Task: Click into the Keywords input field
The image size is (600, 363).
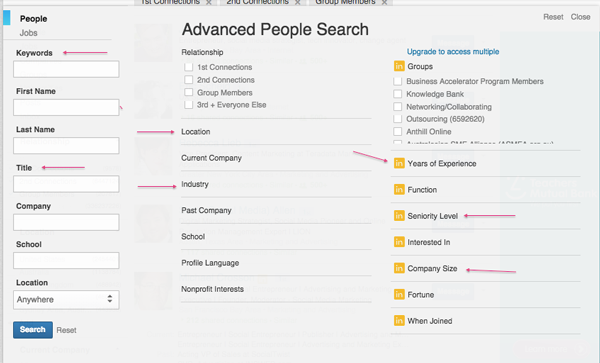Action: [66, 69]
